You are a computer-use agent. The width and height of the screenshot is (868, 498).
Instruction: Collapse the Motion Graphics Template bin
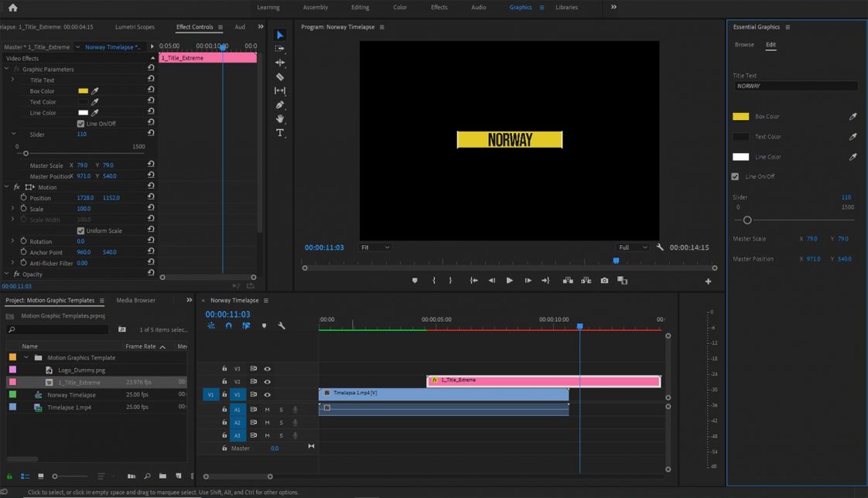pos(26,358)
